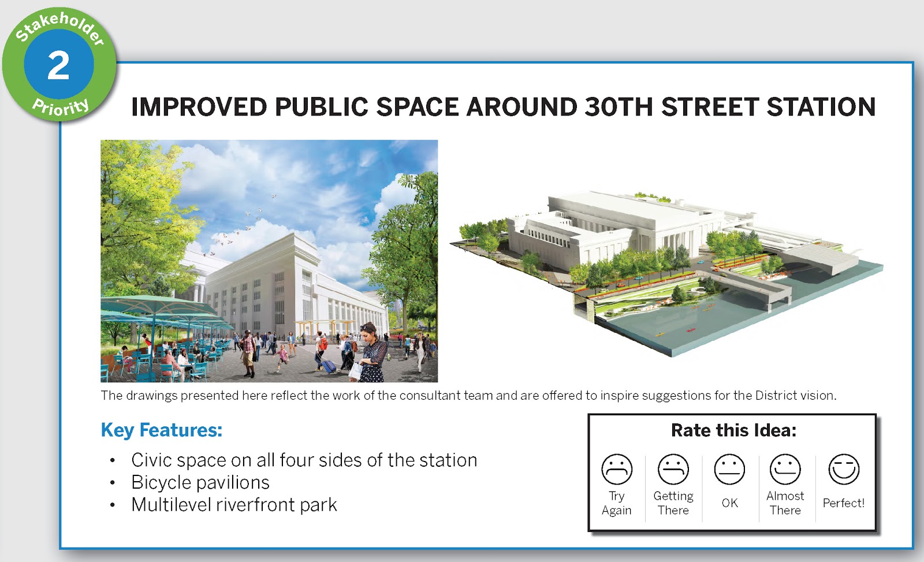Click the 'Bicycle pavilions' bullet
This screenshot has width=924, height=562.
(200, 482)
